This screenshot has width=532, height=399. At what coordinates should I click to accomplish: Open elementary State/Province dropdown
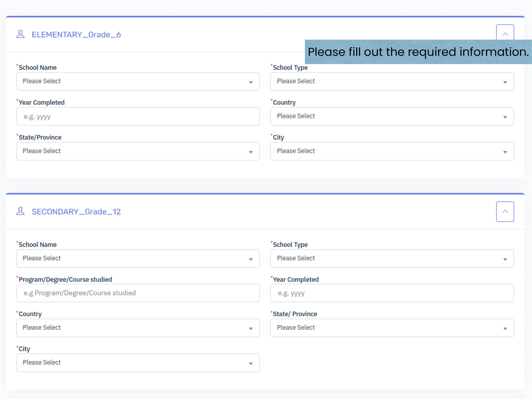tap(138, 151)
